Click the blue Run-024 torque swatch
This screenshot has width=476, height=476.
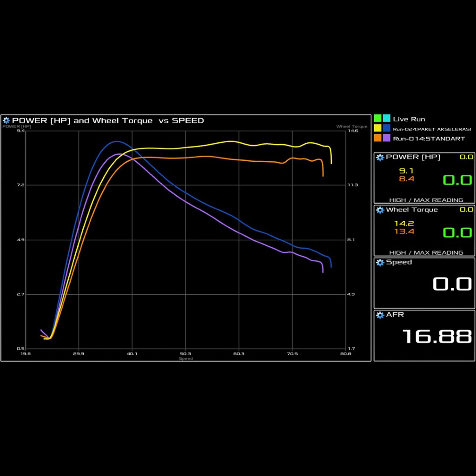point(386,128)
